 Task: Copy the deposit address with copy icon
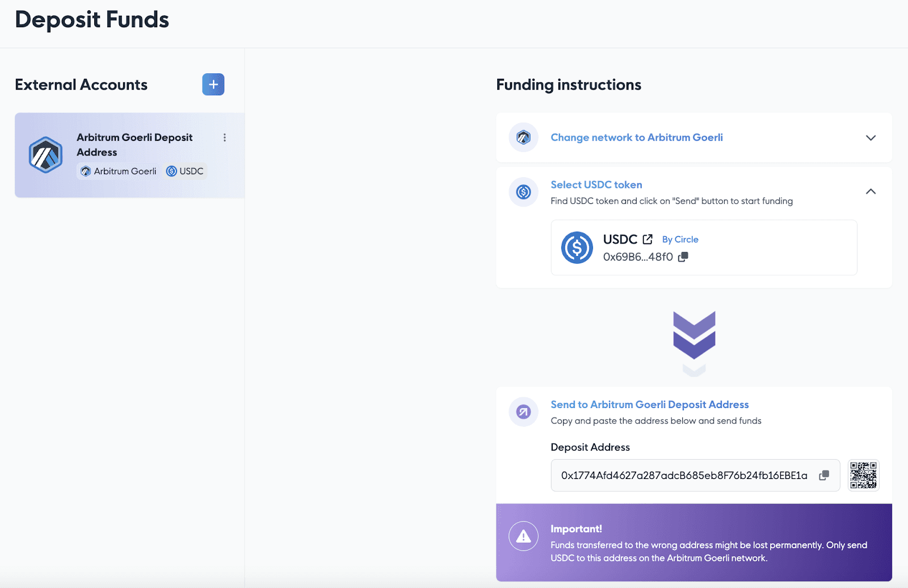(x=824, y=475)
